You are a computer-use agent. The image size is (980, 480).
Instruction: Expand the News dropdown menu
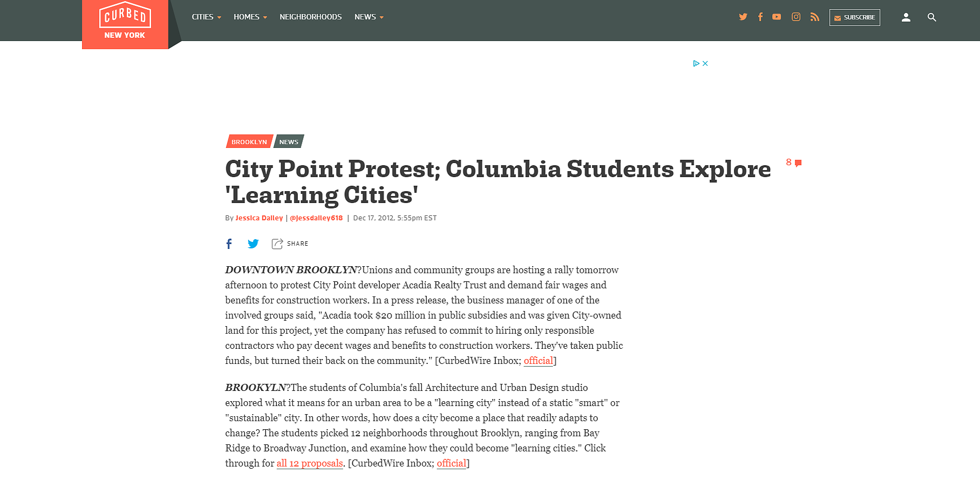tap(369, 17)
